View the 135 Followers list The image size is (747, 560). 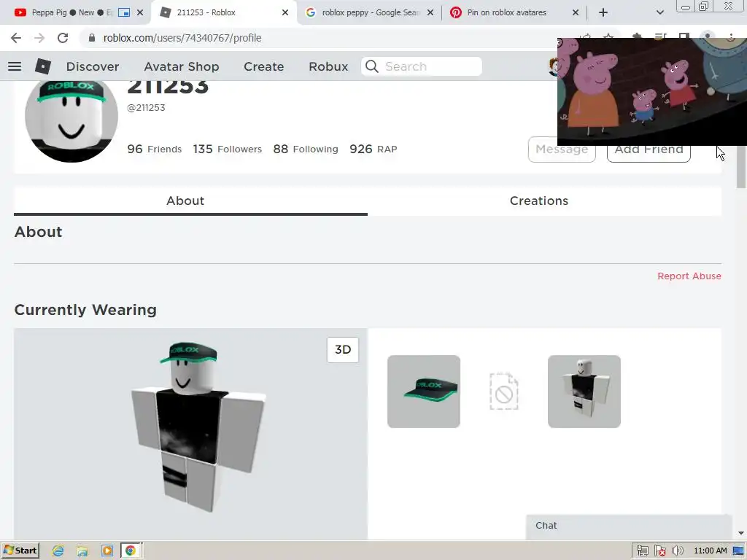point(228,149)
